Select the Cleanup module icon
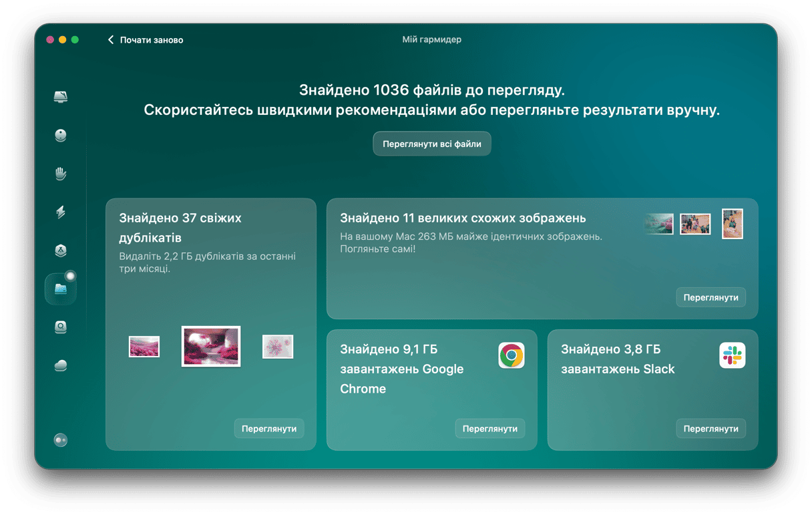The width and height of the screenshot is (812, 515). (61, 136)
